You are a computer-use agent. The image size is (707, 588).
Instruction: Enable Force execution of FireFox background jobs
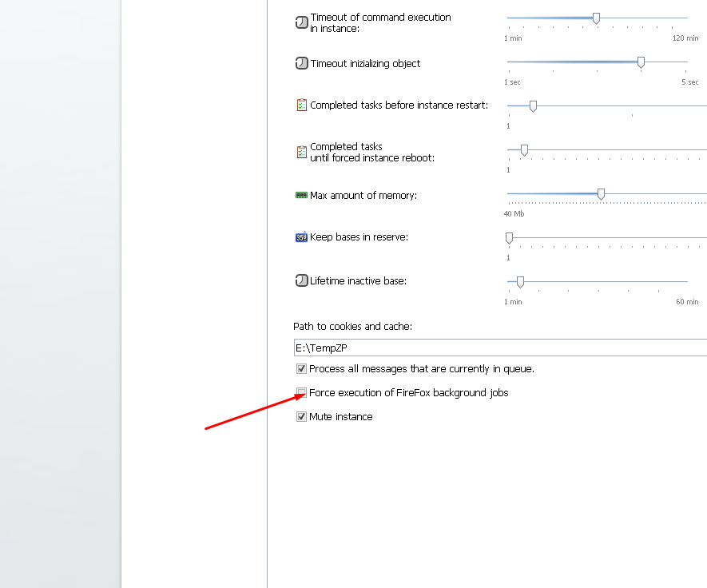point(301,392)
